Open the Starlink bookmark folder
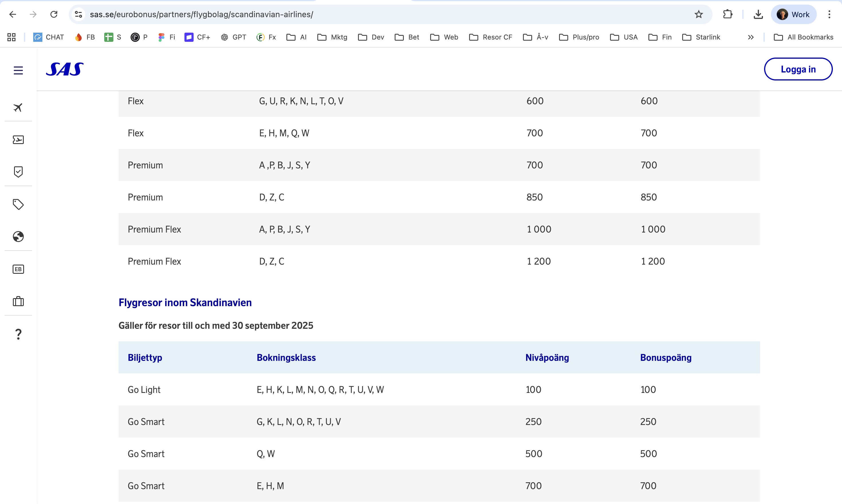The width and height of the screenshot is (842, 504). pyautogui.click(x=701, y=37)
